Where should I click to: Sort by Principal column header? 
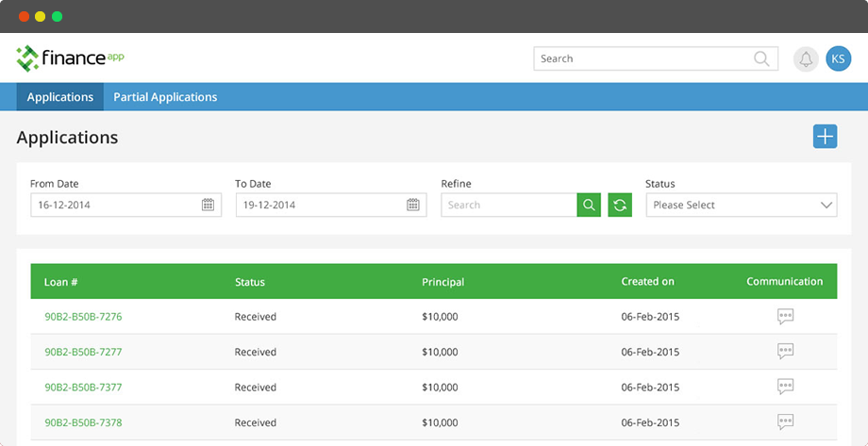tap(442, 282)
